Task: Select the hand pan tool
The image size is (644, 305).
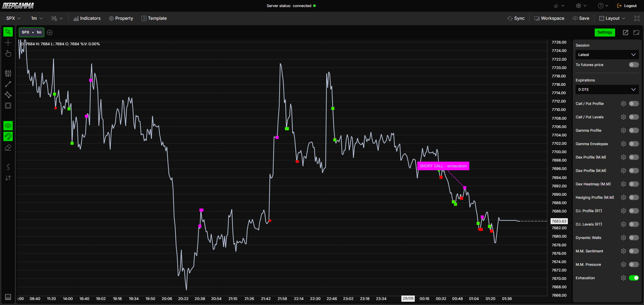Action: [8, 54]
